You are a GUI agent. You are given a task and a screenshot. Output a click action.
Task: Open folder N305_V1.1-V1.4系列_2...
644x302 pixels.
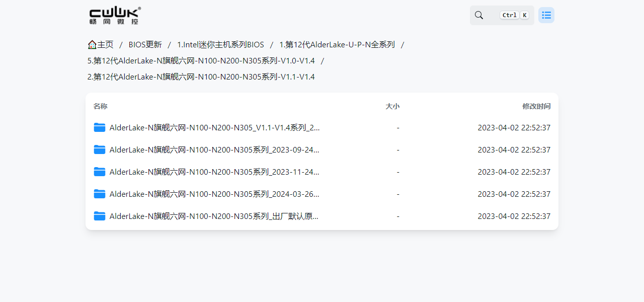pos(215,127)
